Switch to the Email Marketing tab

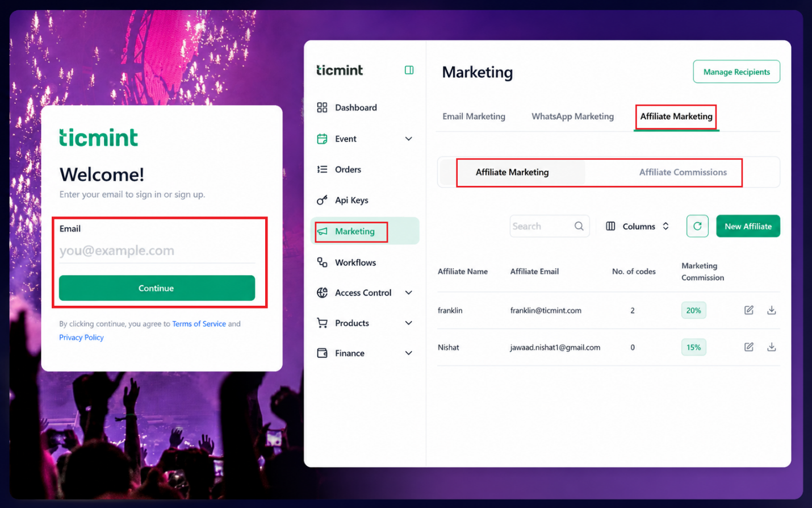pyautogui.click(x=474, y=116)
